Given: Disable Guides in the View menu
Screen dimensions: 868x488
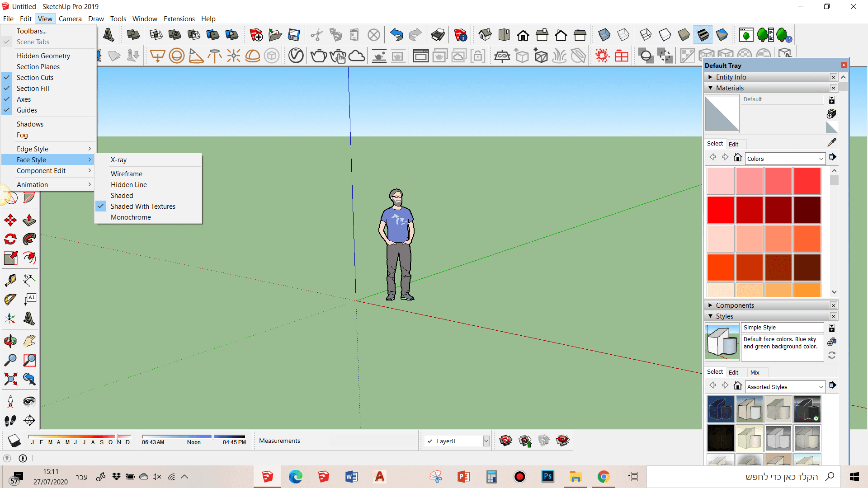Looking at the screenshot, I should pyautogui.click(x=27, y=110).
